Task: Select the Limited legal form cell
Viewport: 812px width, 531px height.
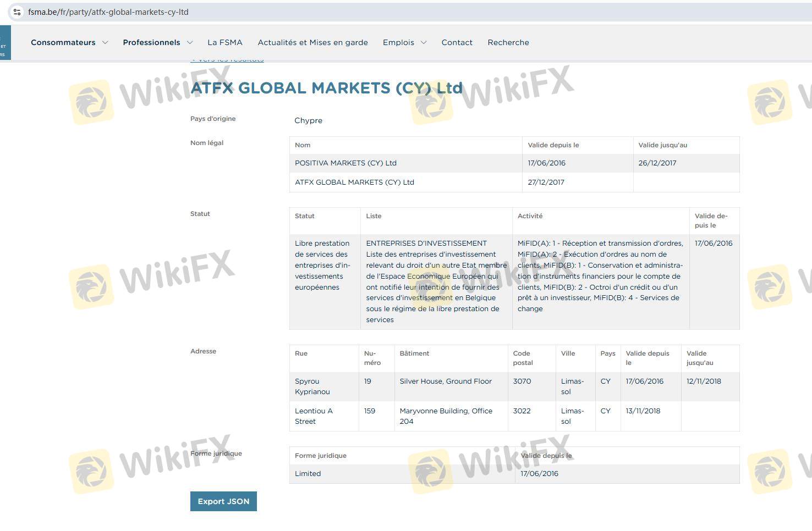Action: coord(308,474)
